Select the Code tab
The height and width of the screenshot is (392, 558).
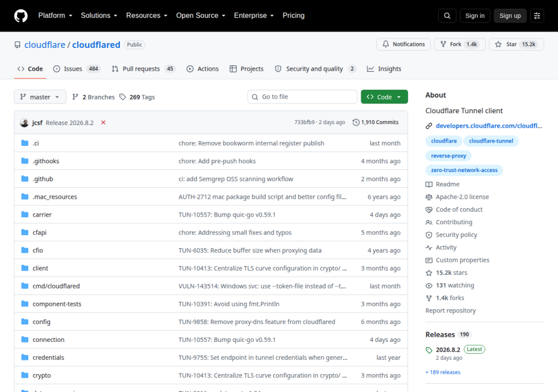pos(31,69)
